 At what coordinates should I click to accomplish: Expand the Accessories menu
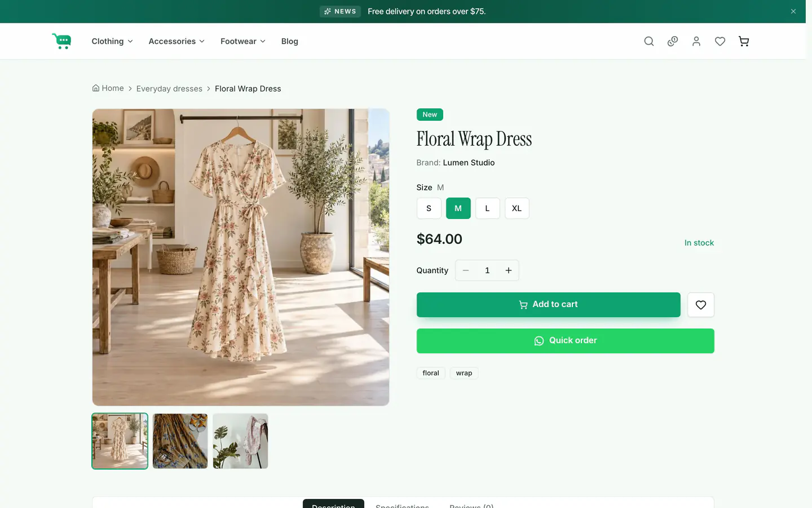(x=176, y=41)
